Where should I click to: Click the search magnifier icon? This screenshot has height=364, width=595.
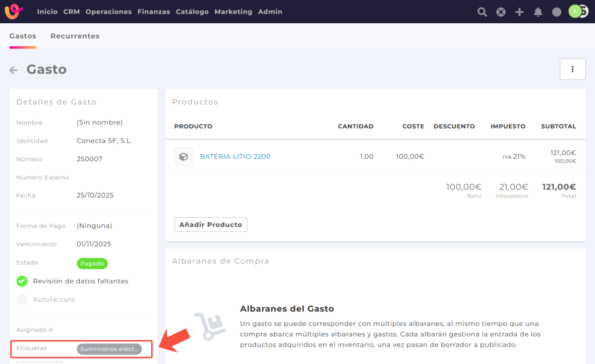tap(482, 12)
